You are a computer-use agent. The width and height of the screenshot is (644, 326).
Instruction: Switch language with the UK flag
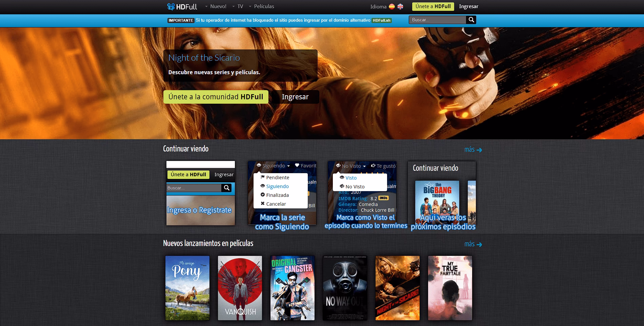[400, 6]
